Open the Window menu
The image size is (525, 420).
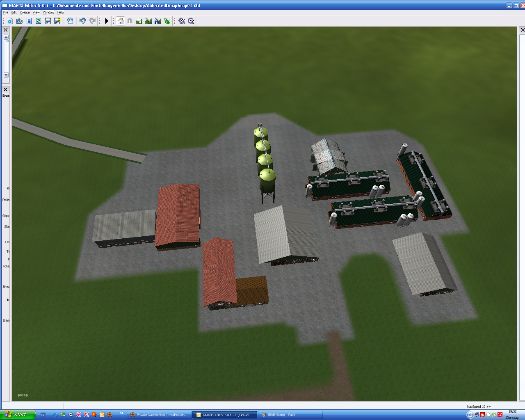48,12
